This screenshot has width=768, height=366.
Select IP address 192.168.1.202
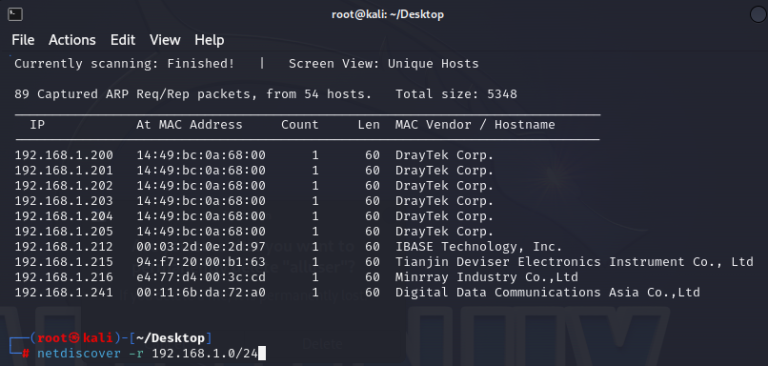64,186
